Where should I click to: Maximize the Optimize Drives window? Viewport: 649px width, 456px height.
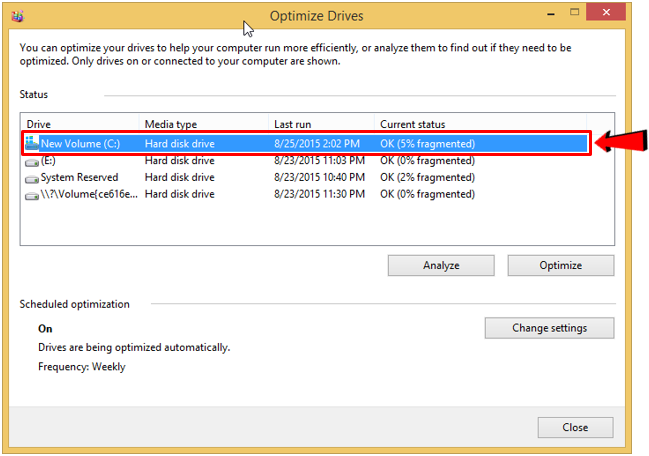coord(574,12)
